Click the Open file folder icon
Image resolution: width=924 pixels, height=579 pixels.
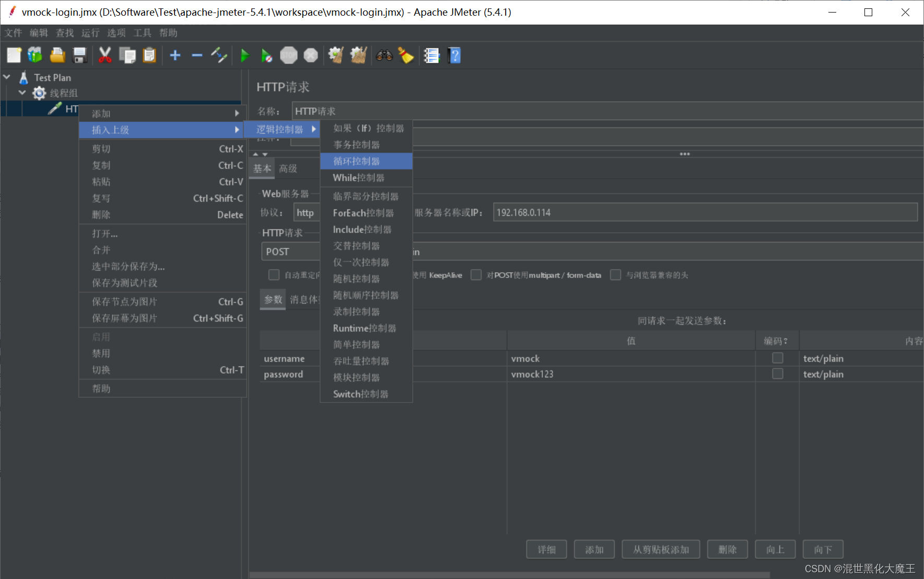pyautogui.click(x=57, y=55)
